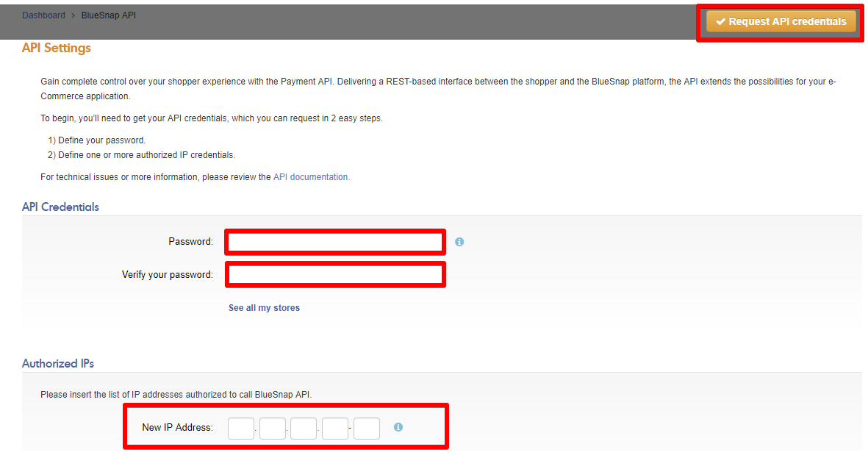The width and height of the screenshot is (868, 455).
Task: Show info tooltip next to New IP Address
Action: 398,427
